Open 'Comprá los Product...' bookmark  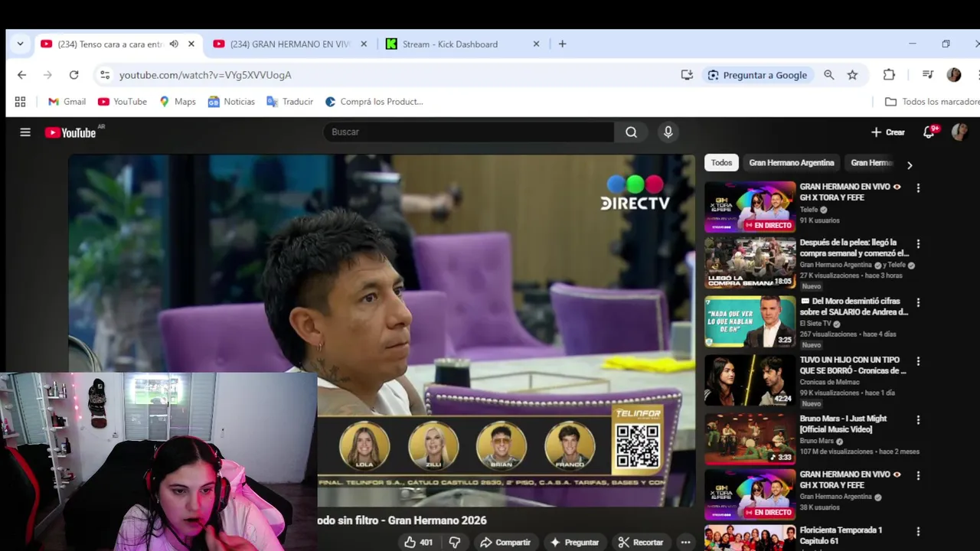click(374, 101)
